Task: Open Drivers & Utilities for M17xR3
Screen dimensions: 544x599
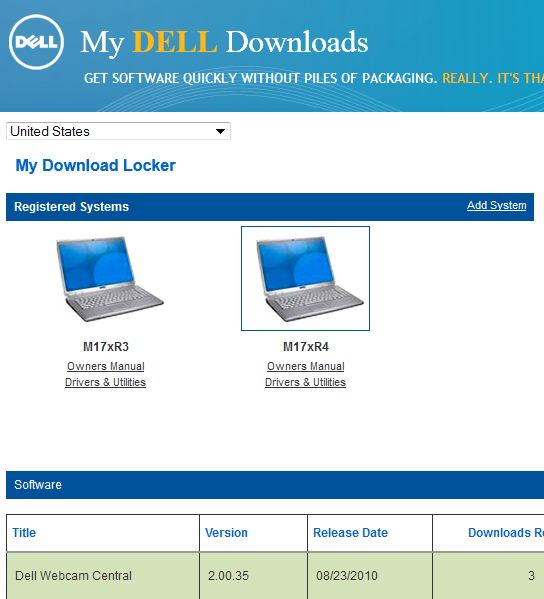Action: click(x=105, y=382)
